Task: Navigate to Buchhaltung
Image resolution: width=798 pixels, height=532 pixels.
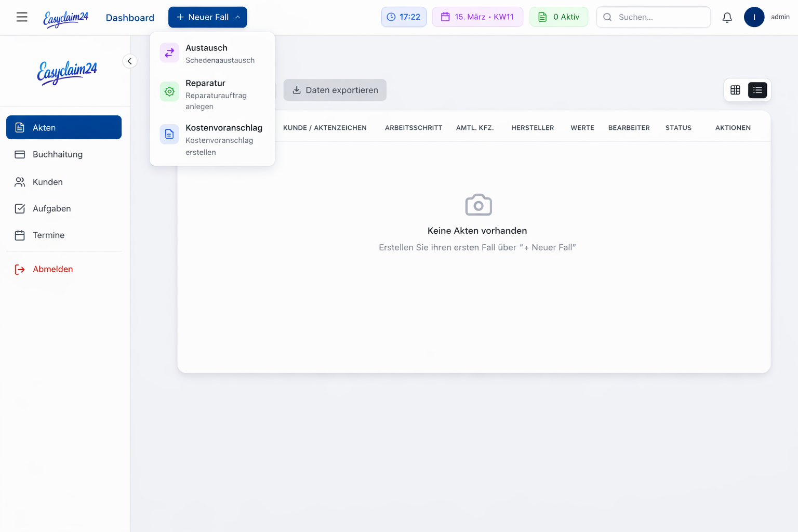Action: pyautogui.click(x=57, y=154)
